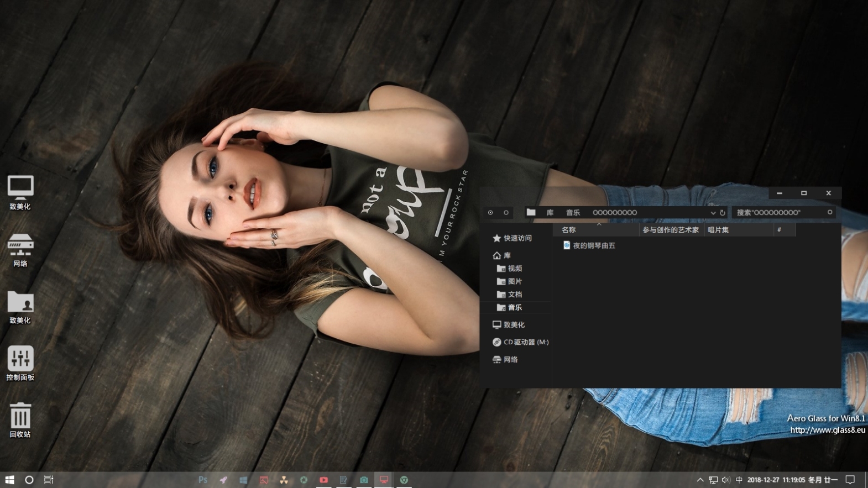
Task: Click the Explorer forward navigation button
Action: coord(506,212)
